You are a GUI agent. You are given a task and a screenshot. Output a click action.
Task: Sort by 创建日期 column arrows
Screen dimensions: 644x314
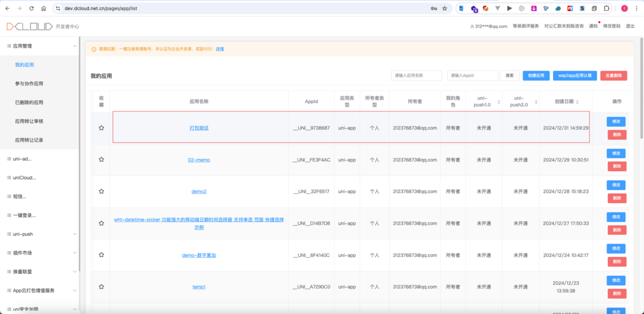577,102
